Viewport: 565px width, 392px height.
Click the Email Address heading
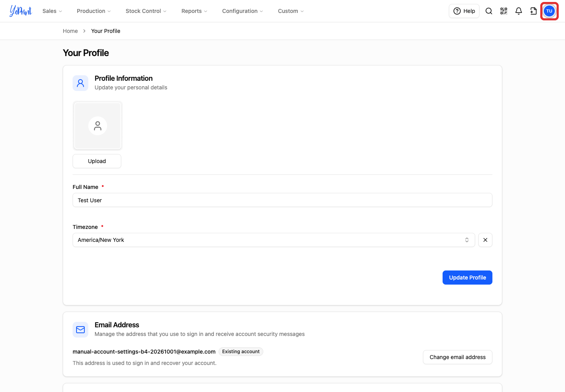coord(117,325)
